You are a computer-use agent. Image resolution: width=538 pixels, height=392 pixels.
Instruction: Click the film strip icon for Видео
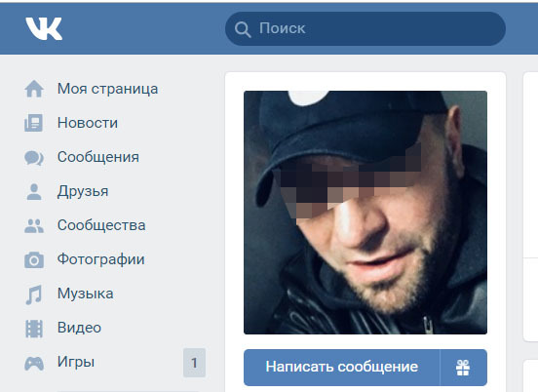34,329
